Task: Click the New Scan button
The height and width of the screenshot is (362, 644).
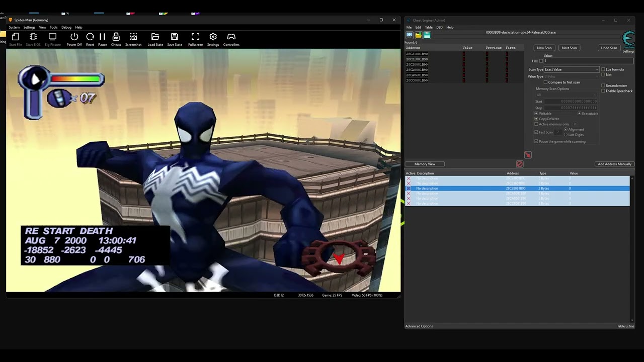Action: click(544, 48)
